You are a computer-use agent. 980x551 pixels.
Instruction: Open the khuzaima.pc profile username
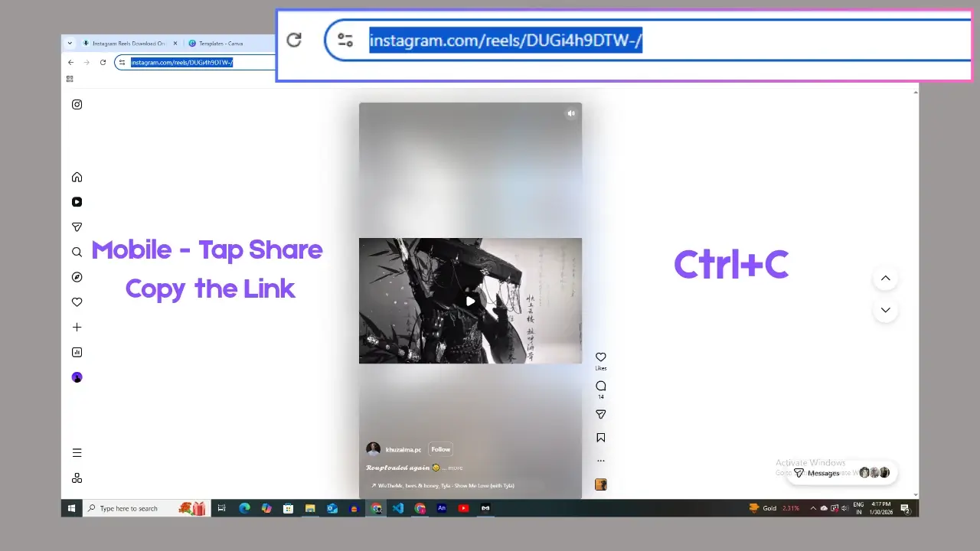point(403,449)
